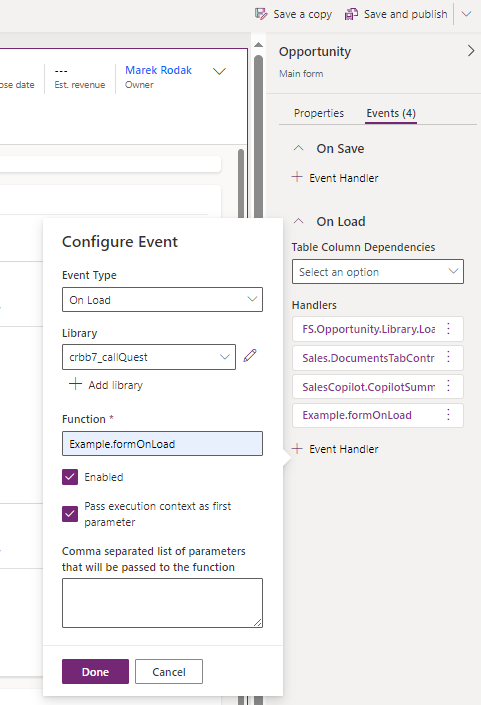This screenshot has width=481, height=705.
Task: Open more options for the SalesCopilot.CopilotSumm handler
Action: (x=448, y=386)
